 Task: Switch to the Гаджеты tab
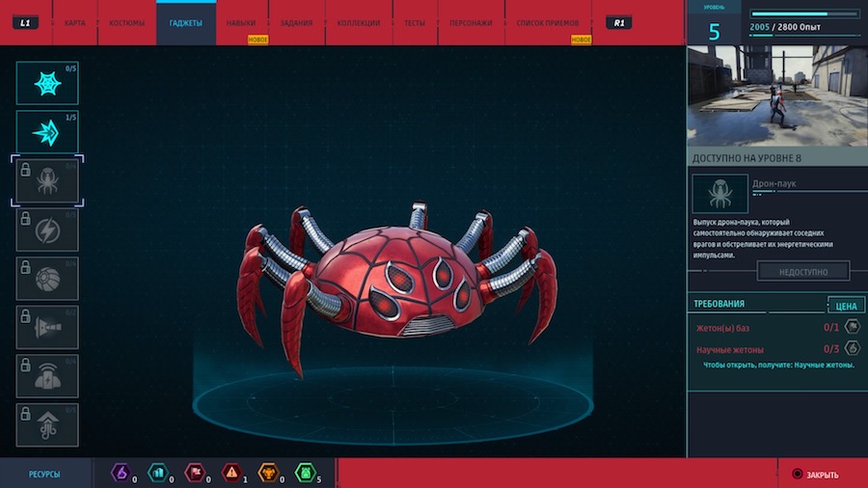pyautogui.click(x=186, y=23)
